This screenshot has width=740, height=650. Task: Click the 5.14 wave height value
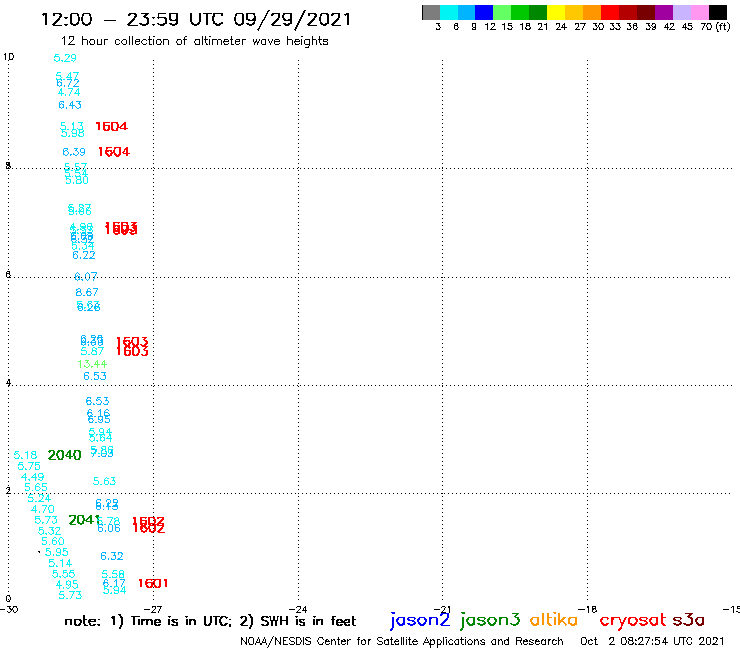click(x=60, y=563)
